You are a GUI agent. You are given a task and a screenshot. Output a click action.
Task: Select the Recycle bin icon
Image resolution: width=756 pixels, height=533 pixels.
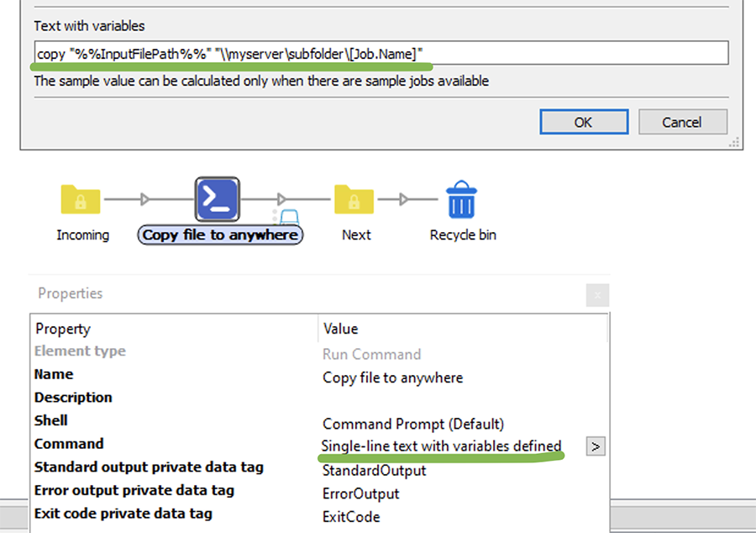[x=461, y=200]
